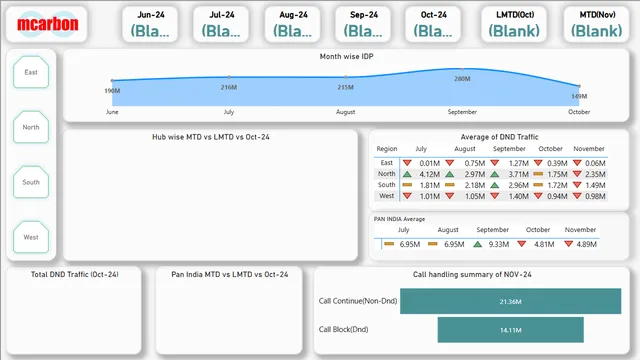640x360 pixels.
Task: Select PAN INDIA September value 9.33M
Action: point(499,244)
